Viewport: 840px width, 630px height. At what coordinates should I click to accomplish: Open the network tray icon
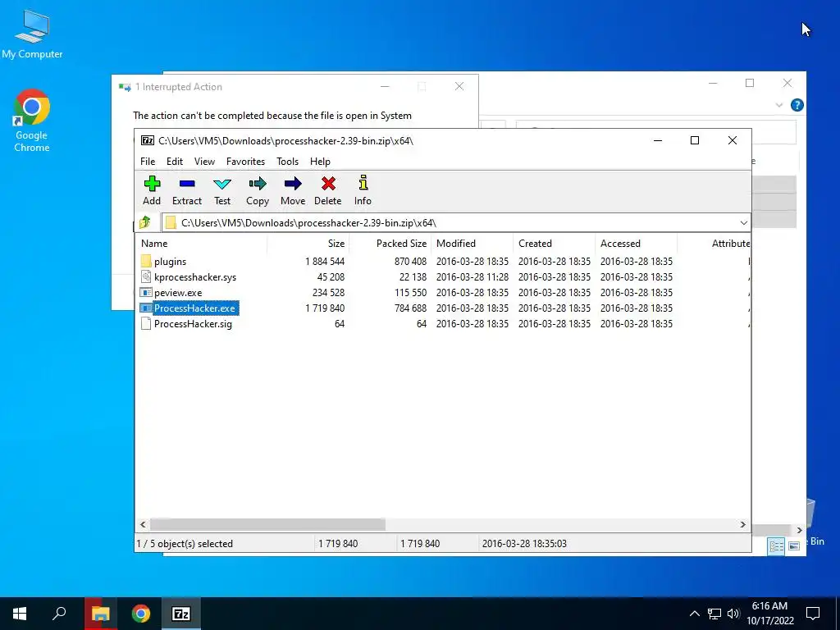[714, 614]
